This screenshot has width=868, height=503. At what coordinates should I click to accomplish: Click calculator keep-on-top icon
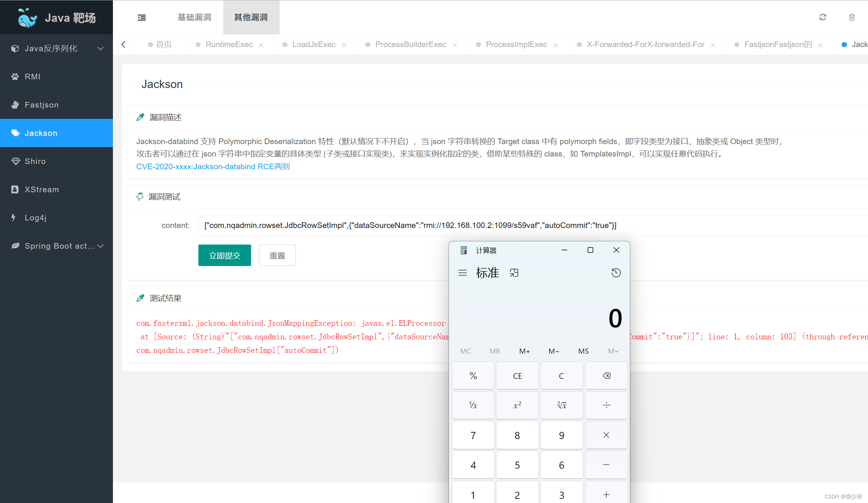[x=514, y=273]
